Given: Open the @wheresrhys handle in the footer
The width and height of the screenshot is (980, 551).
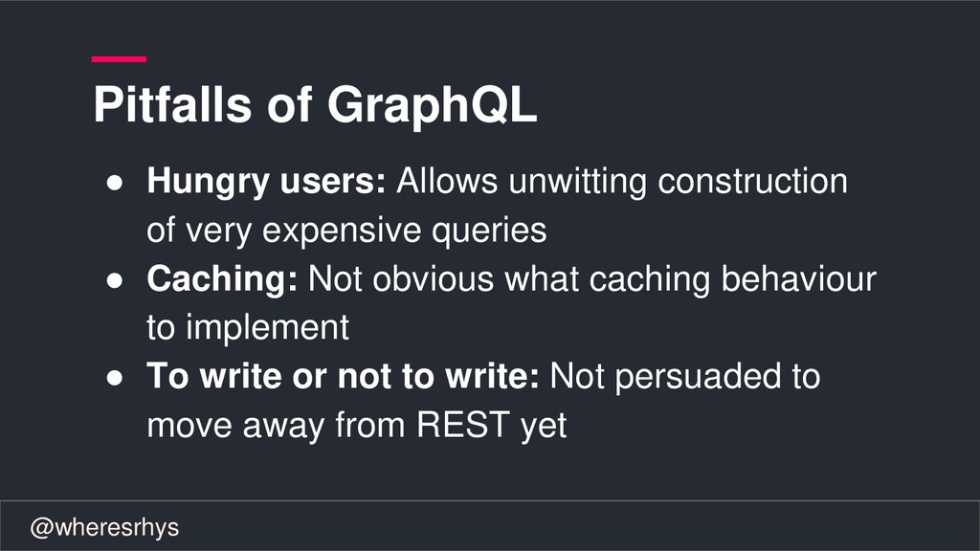Looking at the screenshot, I should point(104,528).
